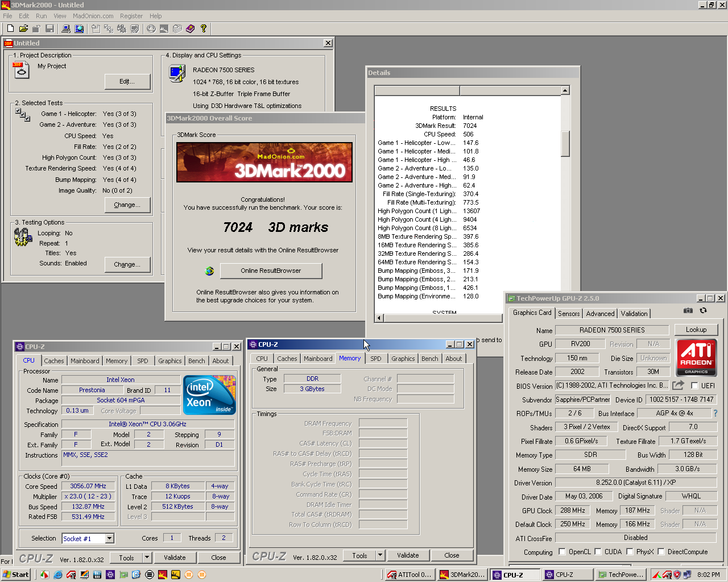Image resolution: width=728 pixels, height=582 pixels.
Task: Switch to the Advanced tab in GPU-Z
Action: click(600, 313)
